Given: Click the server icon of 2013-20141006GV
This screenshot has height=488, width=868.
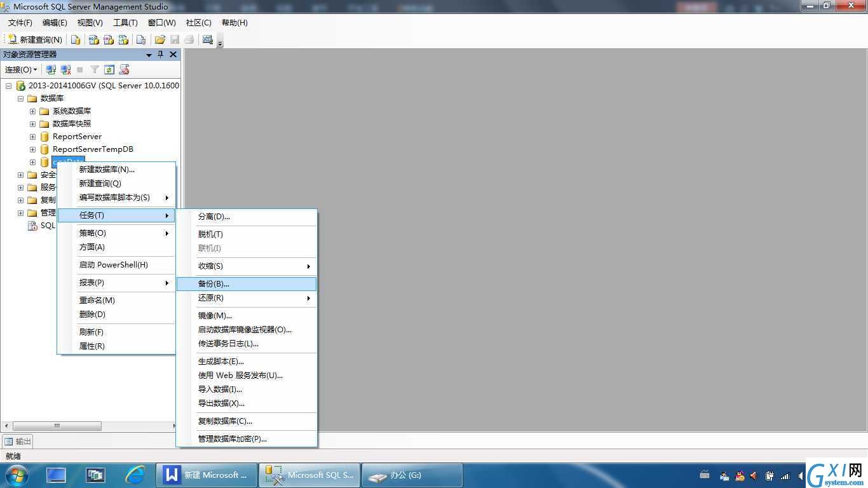Looking at the screenshot, I should tap(20, 86).
